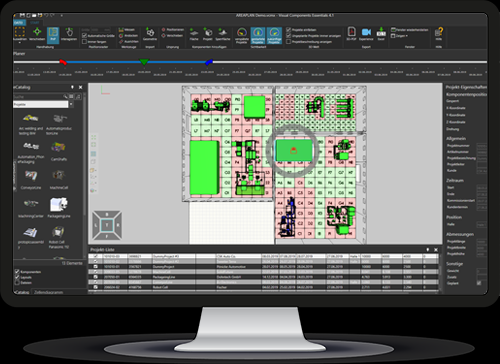Export the project list to Excel

click(381, 34)
